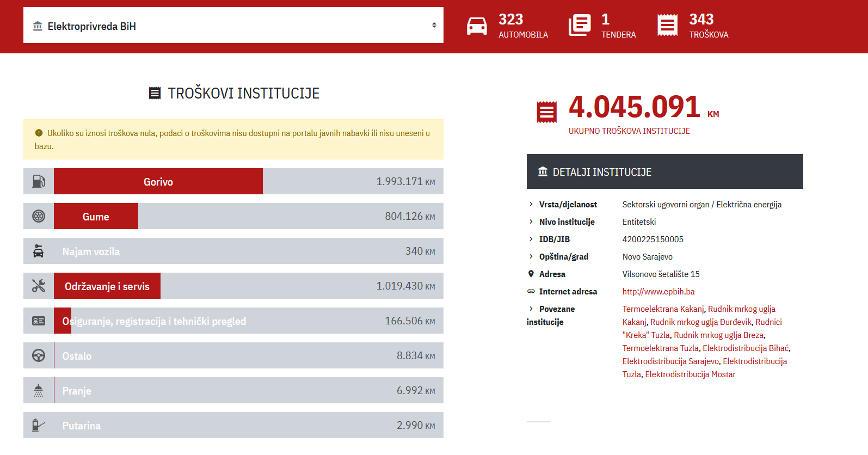Click the 804.126 KM tires amount
Screen dimensions: 868x455
[410, 216]
